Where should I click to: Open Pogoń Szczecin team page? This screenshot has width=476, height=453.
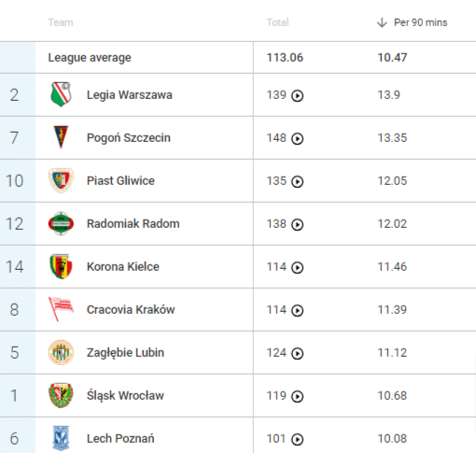click(129, 138)
